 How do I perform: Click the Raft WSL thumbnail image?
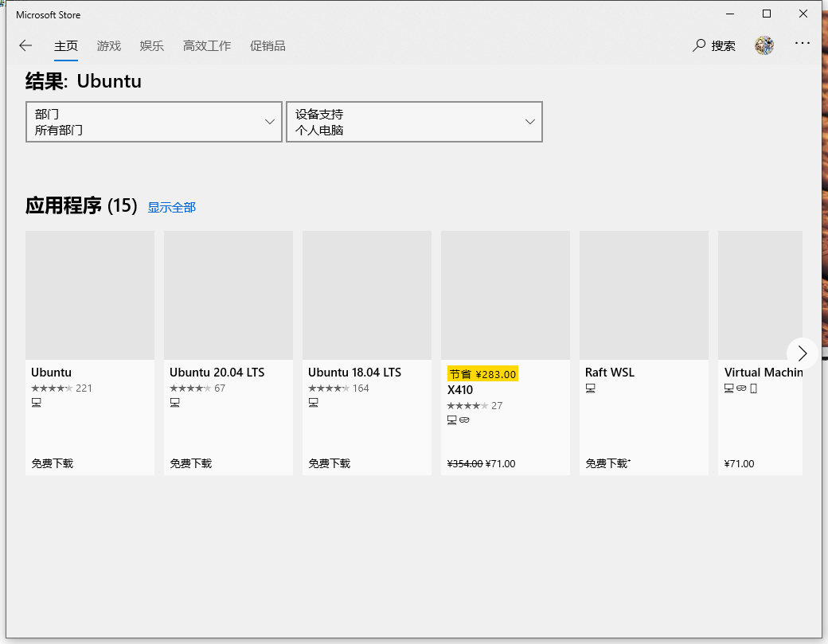click(644, 295)
